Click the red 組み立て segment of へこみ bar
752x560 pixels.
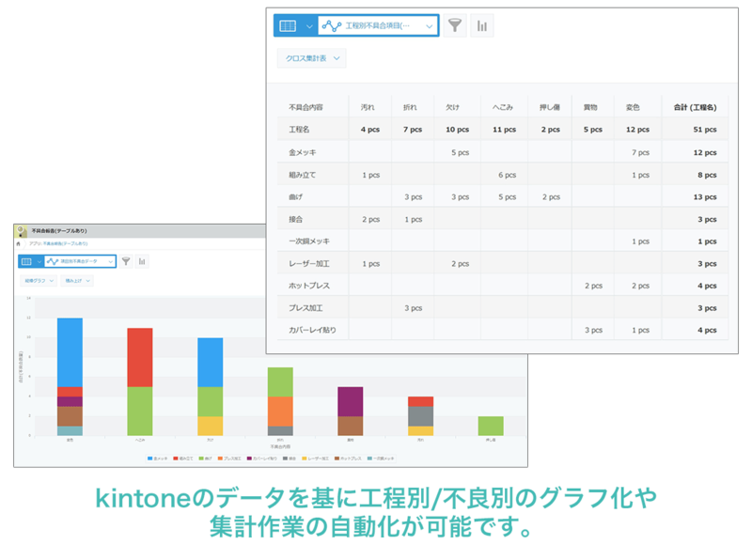click(140, 358)
